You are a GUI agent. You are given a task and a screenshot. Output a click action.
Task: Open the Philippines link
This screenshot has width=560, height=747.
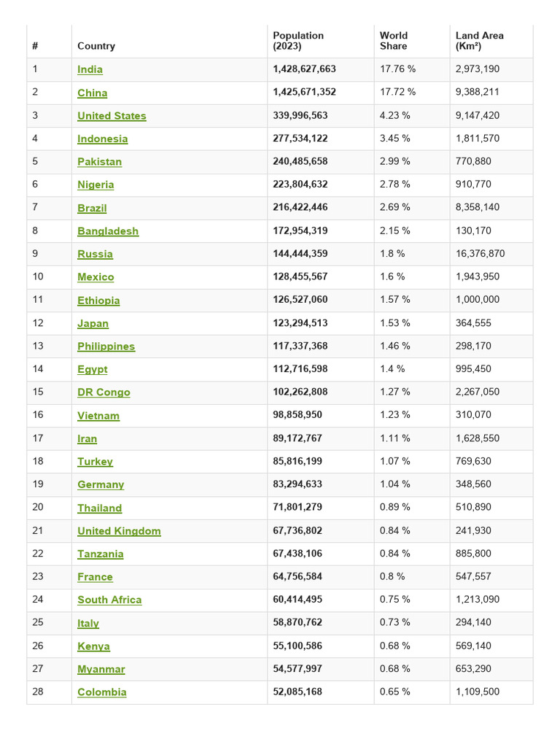106,347
